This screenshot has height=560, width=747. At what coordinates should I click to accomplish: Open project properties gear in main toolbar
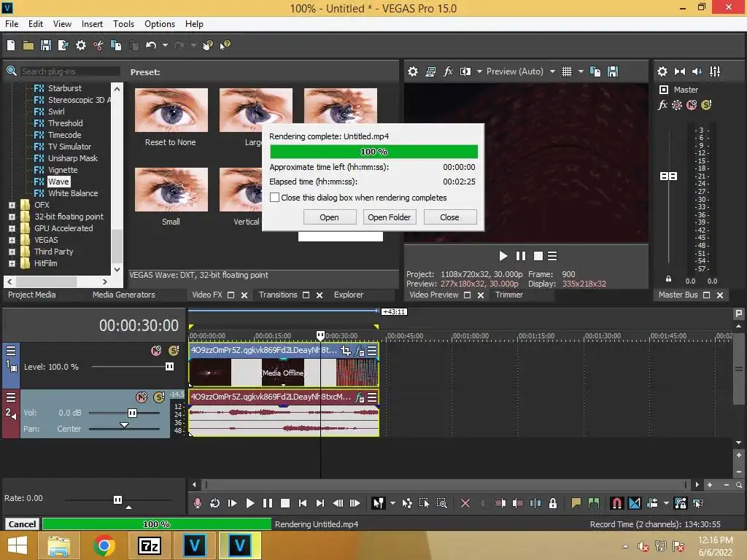81,45
